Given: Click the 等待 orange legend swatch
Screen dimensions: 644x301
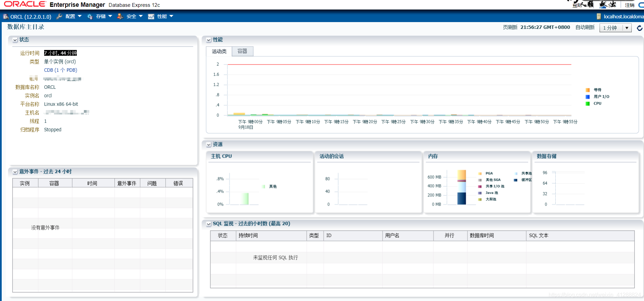Looking at the screenshot, I should tap(588, 90).
